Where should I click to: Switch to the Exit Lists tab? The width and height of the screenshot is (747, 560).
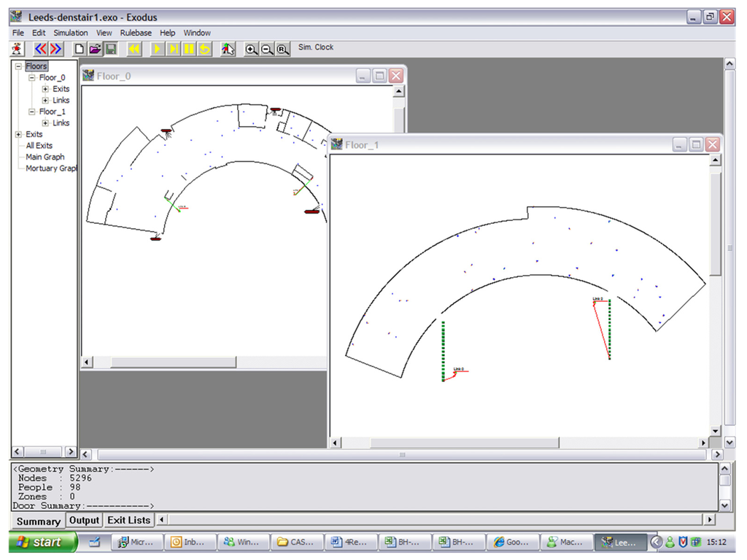coord(128,521)
